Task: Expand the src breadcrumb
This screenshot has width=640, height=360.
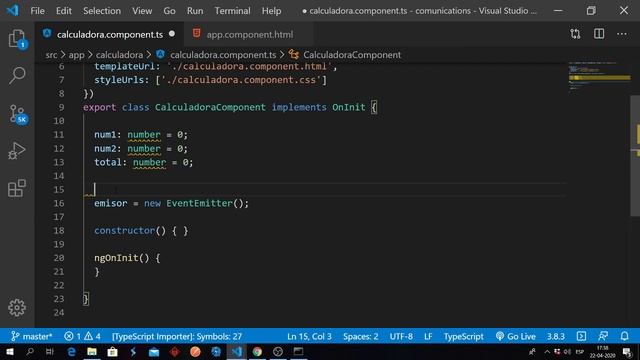Action: 51,55
